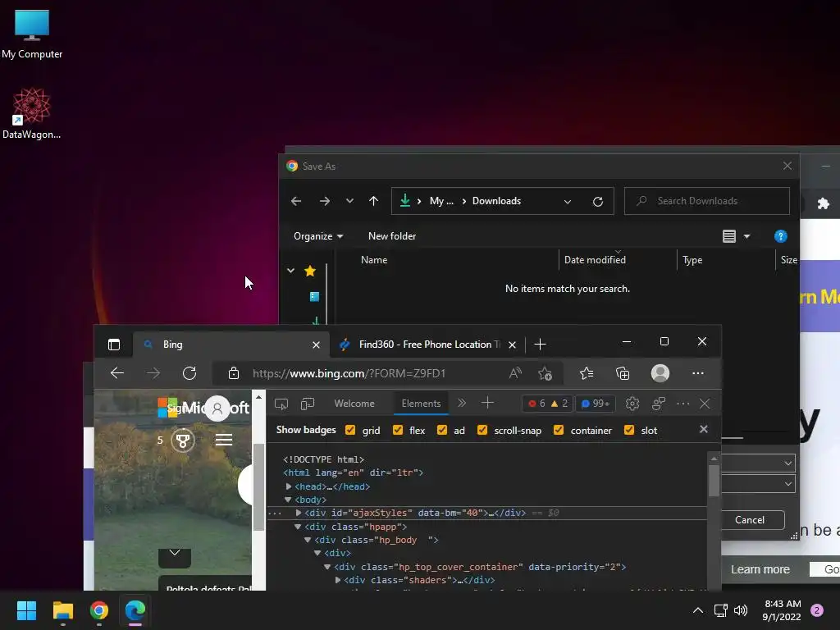Close the Find360 tab

click(512, 345)
